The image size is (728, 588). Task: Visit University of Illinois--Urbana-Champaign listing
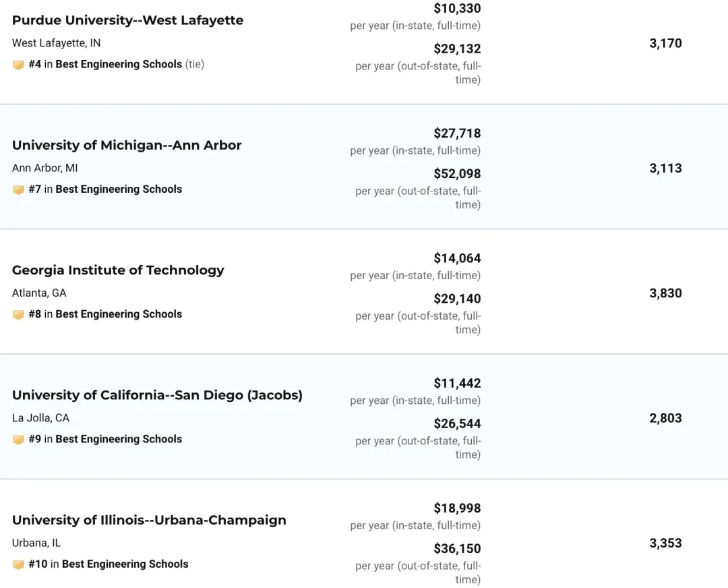[x=149, y=520]
